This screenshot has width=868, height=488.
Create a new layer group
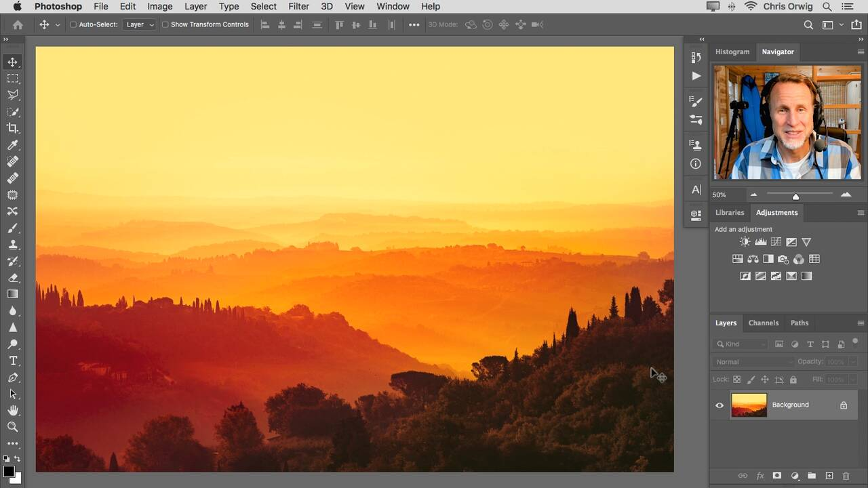(x=812, y=476)
